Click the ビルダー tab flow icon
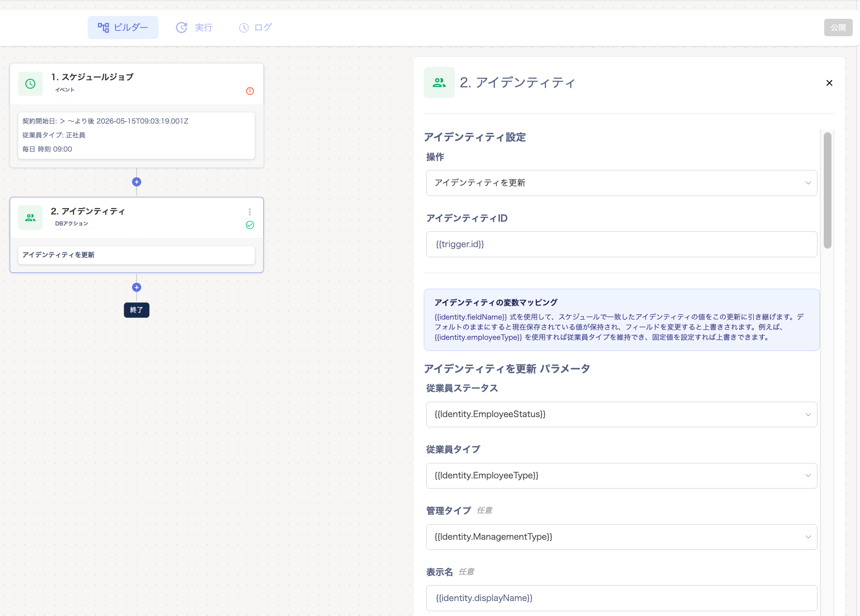 click(103, 28)
